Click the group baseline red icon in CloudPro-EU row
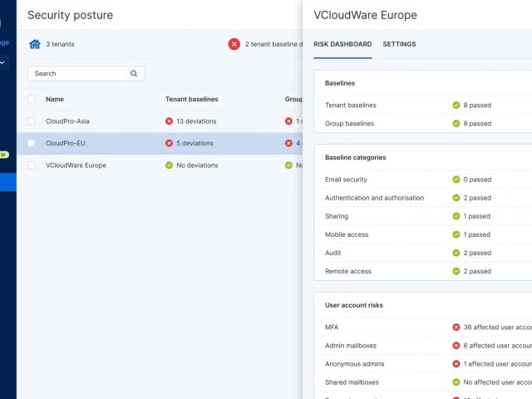 coord(288,143)
